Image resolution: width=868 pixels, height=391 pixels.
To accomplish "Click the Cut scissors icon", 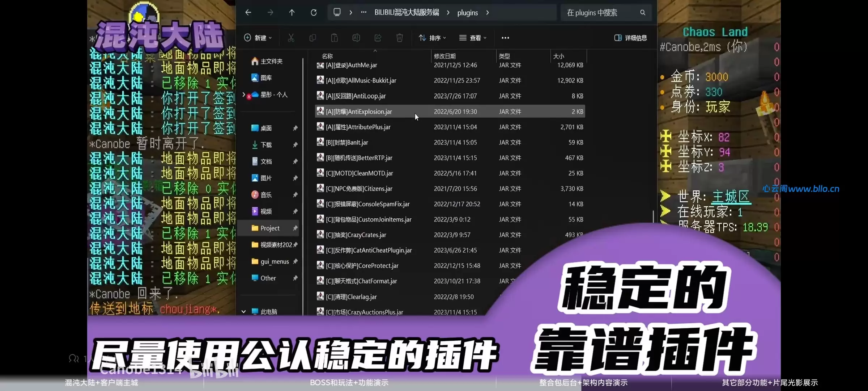I will tap(291, 38).
